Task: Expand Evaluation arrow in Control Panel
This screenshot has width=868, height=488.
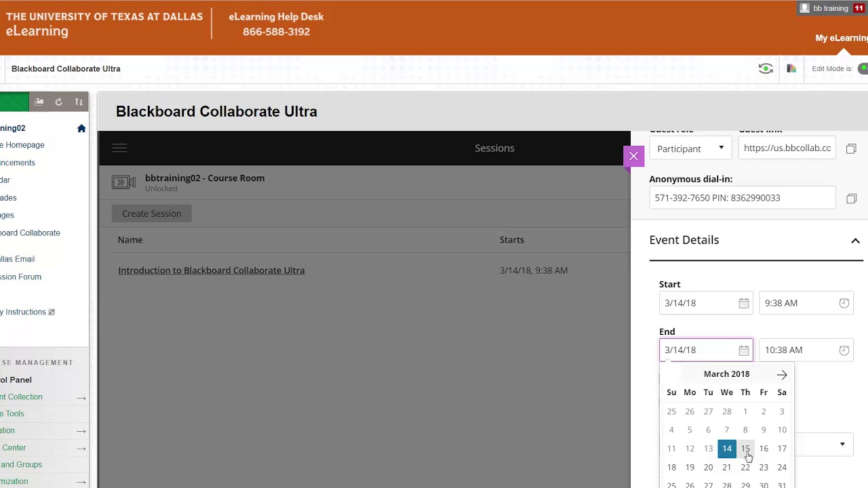Action: point(81,431)
